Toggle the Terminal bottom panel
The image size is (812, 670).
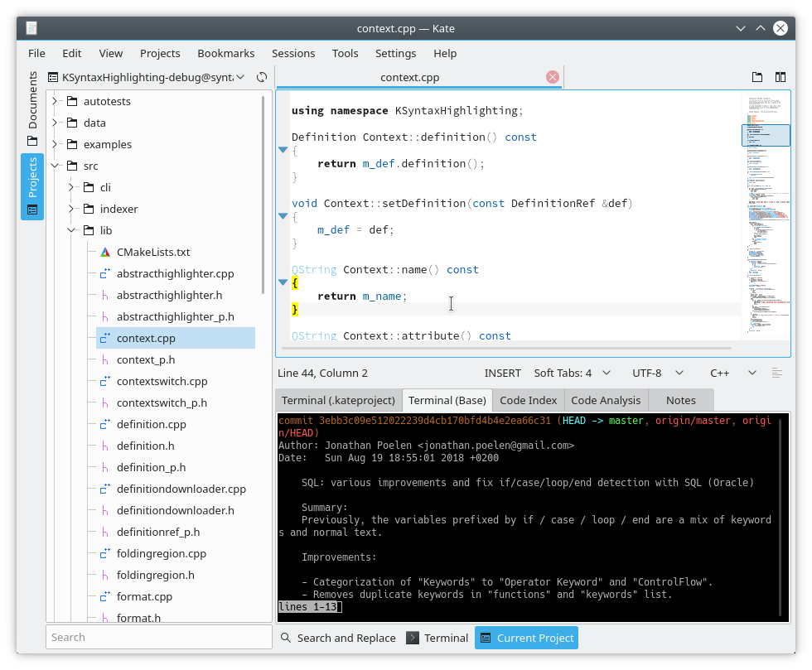437,638
